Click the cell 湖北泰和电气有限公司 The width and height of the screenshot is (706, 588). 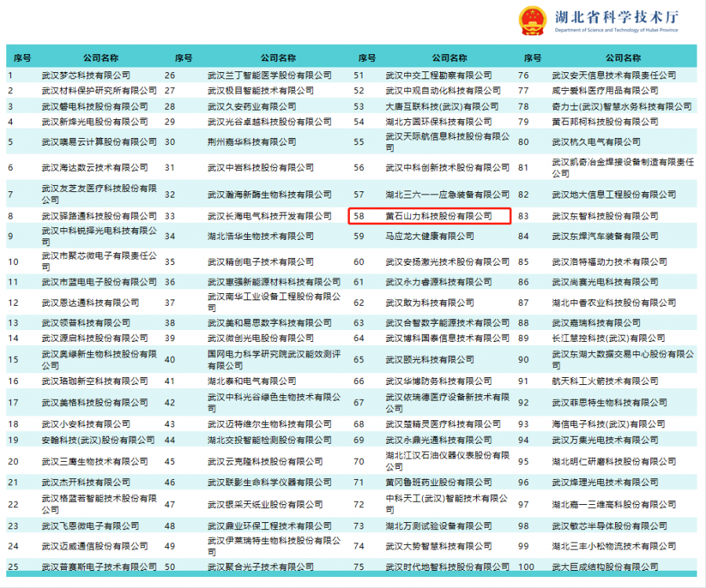[252, 381]
